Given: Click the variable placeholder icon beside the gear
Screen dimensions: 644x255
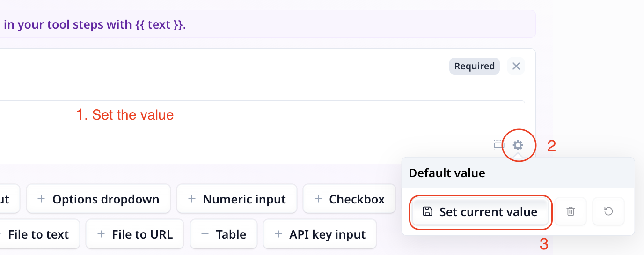Looking at the screenshot, I should point(498,145).
